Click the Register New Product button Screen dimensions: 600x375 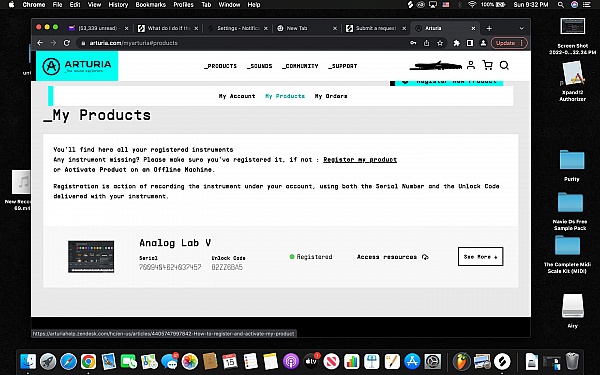pos(448,82)
